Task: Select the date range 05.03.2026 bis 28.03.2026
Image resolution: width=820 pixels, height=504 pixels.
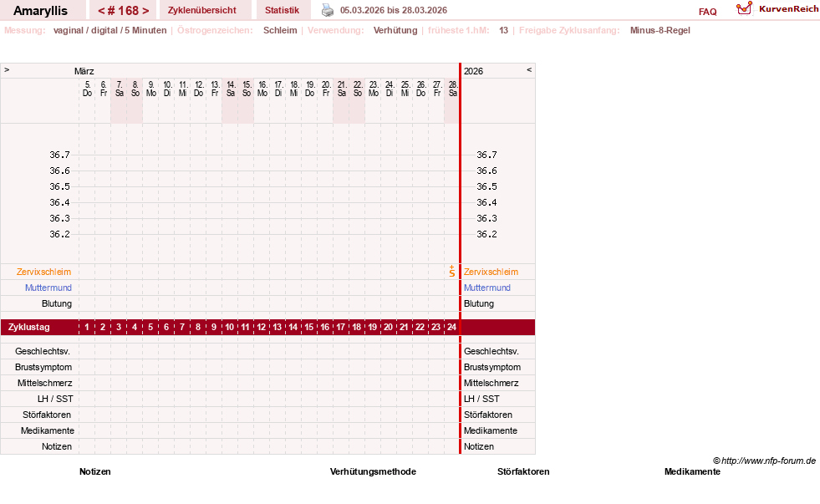Action: click(393, 10)
